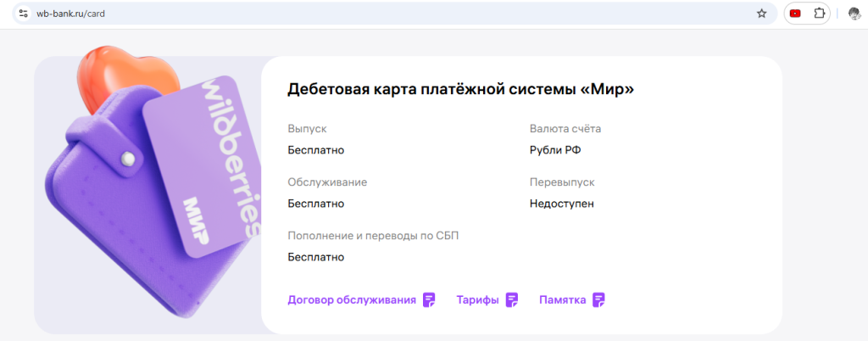This screenshot has height=341, width=868.
Task: Click the site information icon in address bar
Action: click(x=24, y=14)
